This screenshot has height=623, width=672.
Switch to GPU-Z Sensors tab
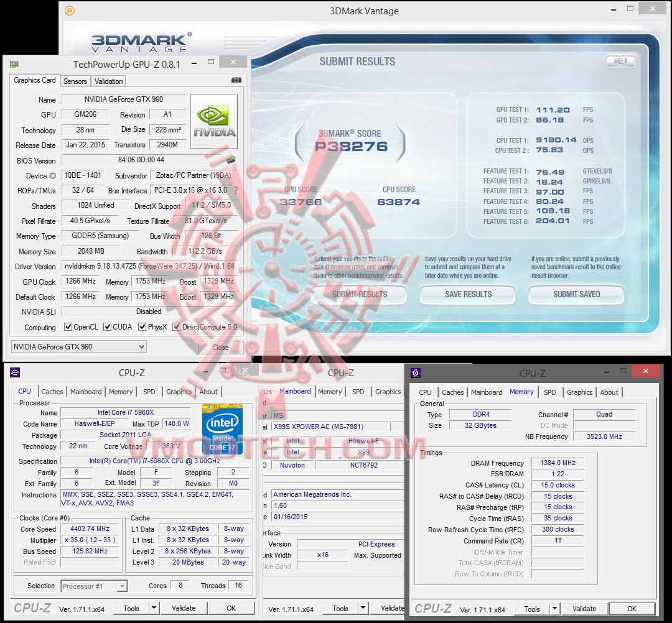75,81
